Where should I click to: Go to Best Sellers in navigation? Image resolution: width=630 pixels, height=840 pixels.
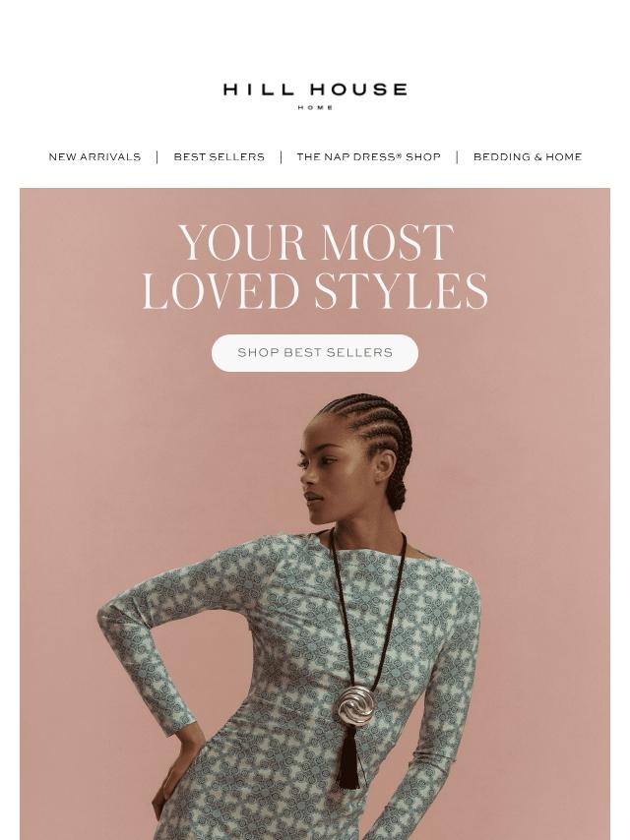point(219,157)
